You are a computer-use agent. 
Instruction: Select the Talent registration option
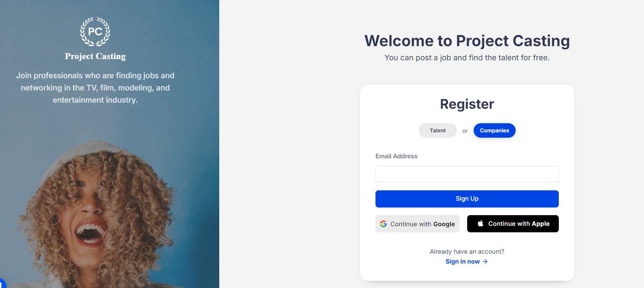(x=437, y=130)
